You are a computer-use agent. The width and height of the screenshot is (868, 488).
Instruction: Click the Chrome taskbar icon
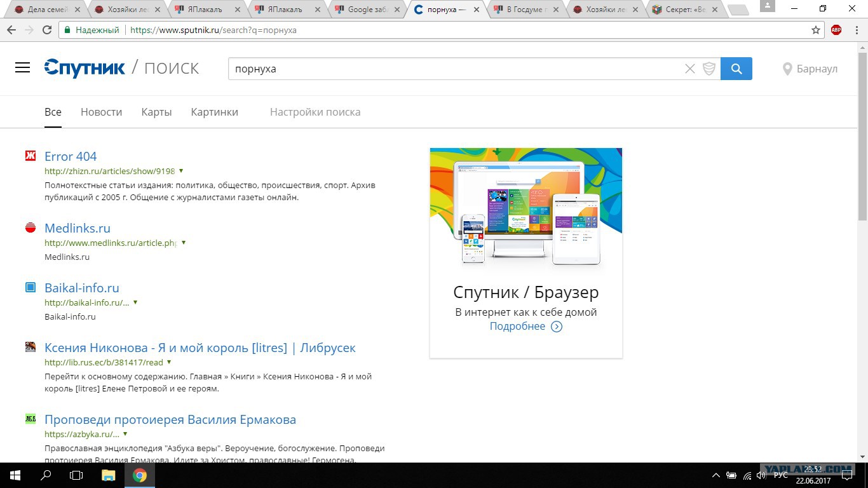coord(140,475)
